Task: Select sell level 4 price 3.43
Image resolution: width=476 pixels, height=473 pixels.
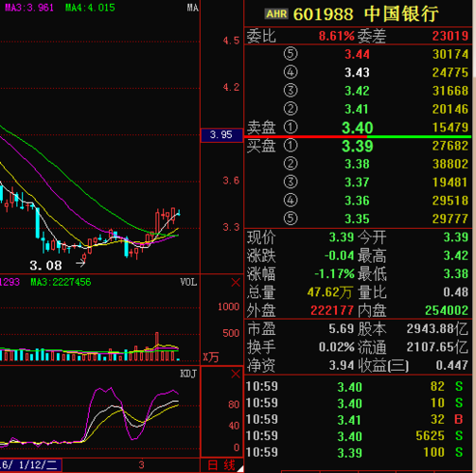Action: pos(357,73)
